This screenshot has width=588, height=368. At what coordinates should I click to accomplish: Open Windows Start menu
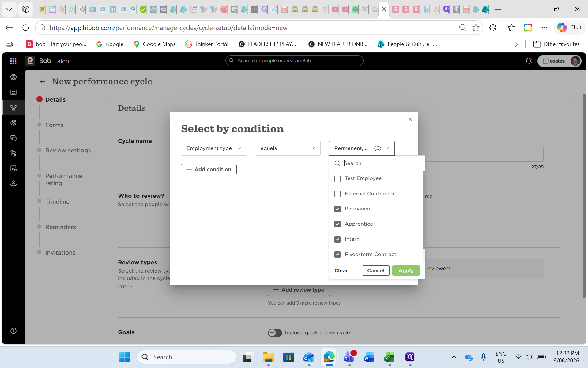(125, 357)
